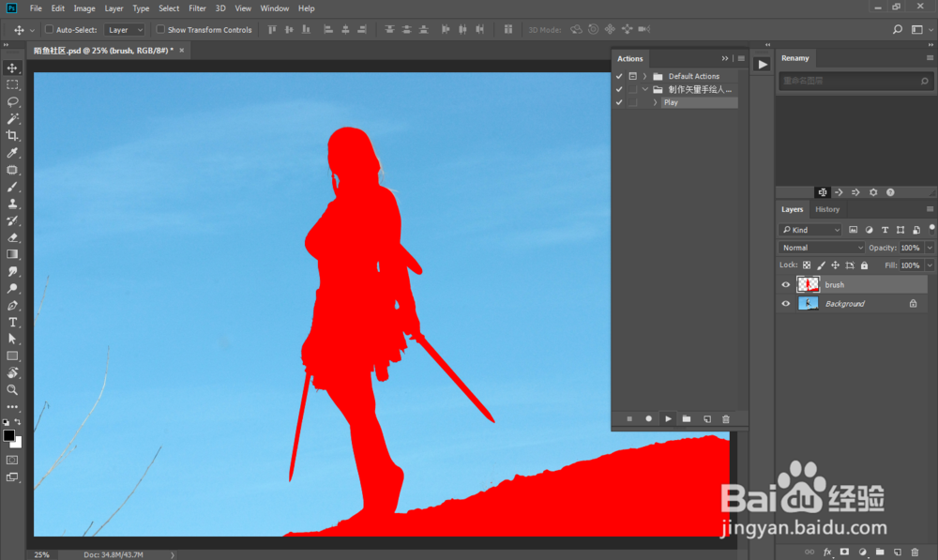Create a new action icon
The width and height of the screenshot is (938, 560).
(x=706, y=418)
